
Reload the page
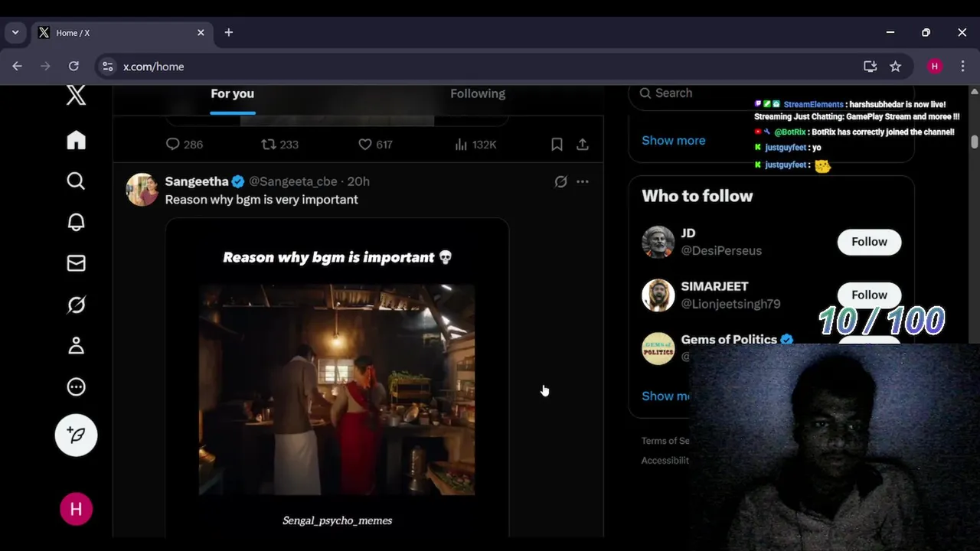(x=73, y=67)
